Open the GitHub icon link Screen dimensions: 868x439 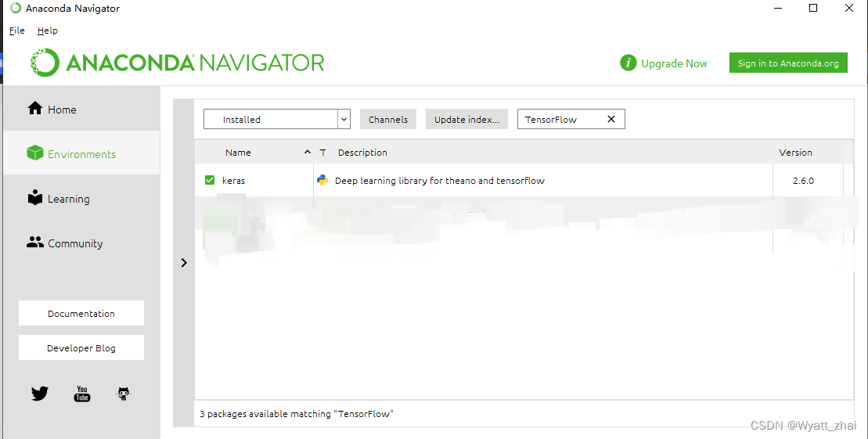[x=124, y=394]
